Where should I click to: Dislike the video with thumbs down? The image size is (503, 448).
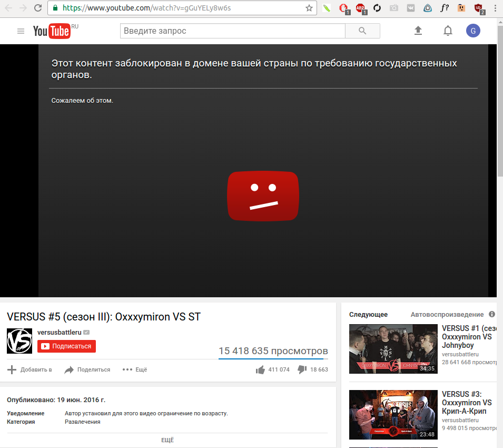point(302,369)
